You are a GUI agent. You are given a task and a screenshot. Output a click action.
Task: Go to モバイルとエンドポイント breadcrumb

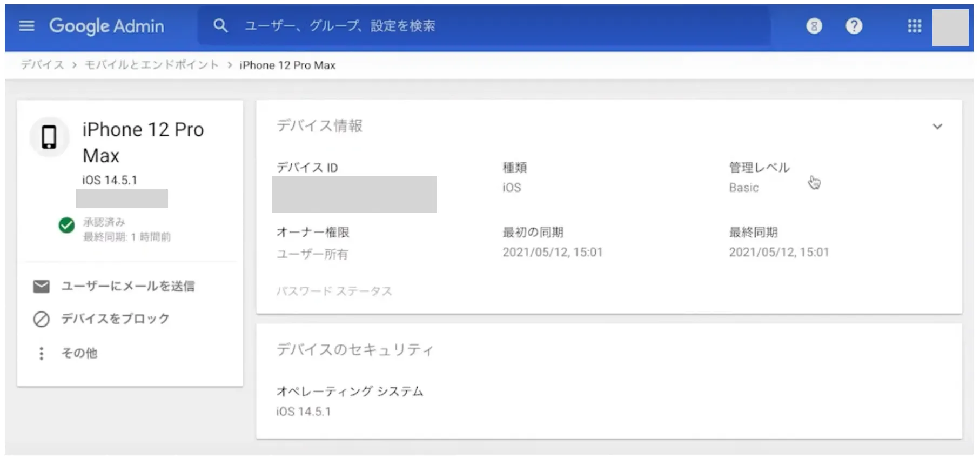click(152, 65)
